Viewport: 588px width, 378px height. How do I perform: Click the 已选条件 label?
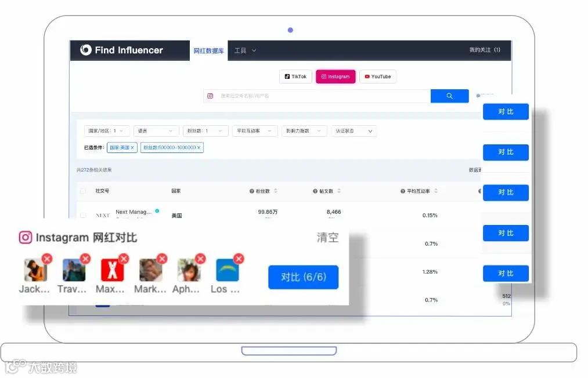click(94, 148)
